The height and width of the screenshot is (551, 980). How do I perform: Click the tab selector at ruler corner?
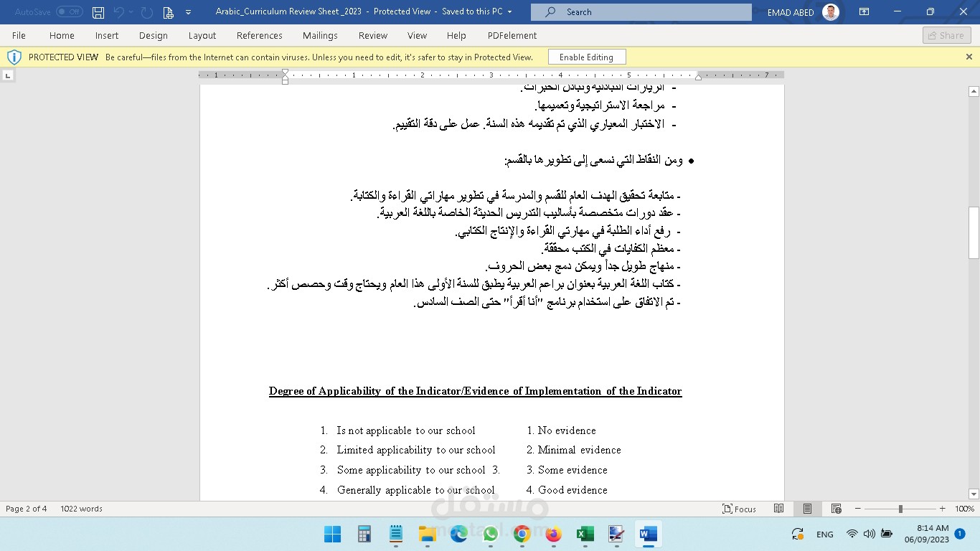point(8,75)
